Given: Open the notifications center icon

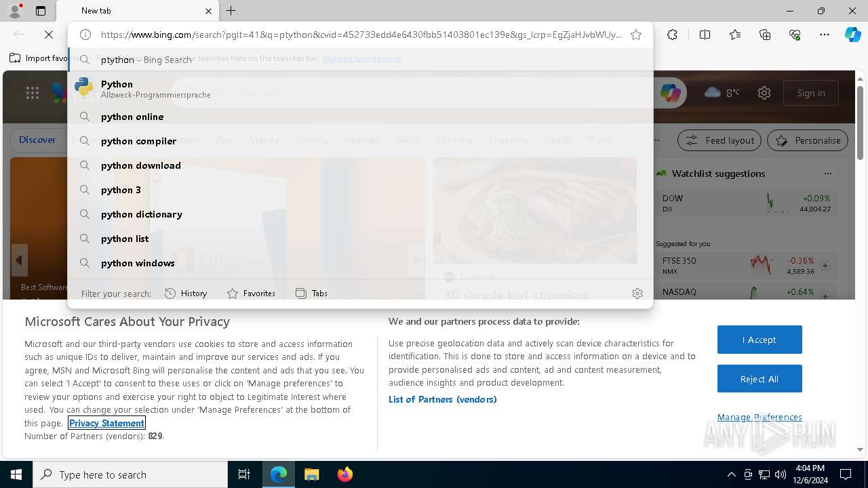Looking at the screenshot, I should (846, 474).
